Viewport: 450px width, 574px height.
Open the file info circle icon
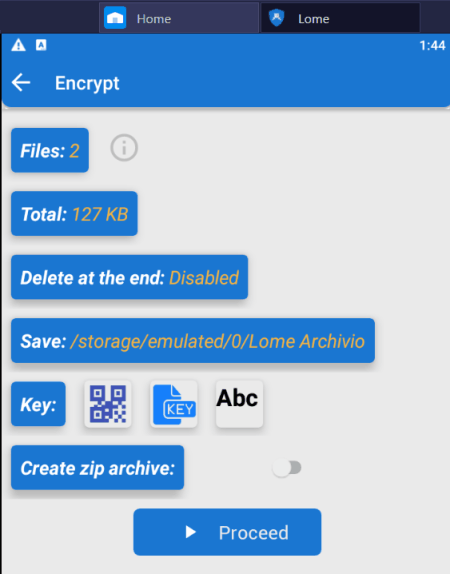(124, 148)
